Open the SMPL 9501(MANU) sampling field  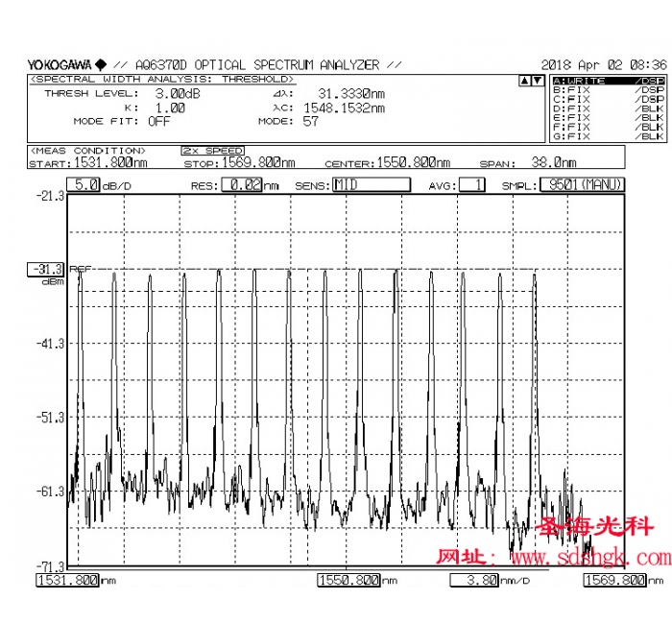coord(582,185)
